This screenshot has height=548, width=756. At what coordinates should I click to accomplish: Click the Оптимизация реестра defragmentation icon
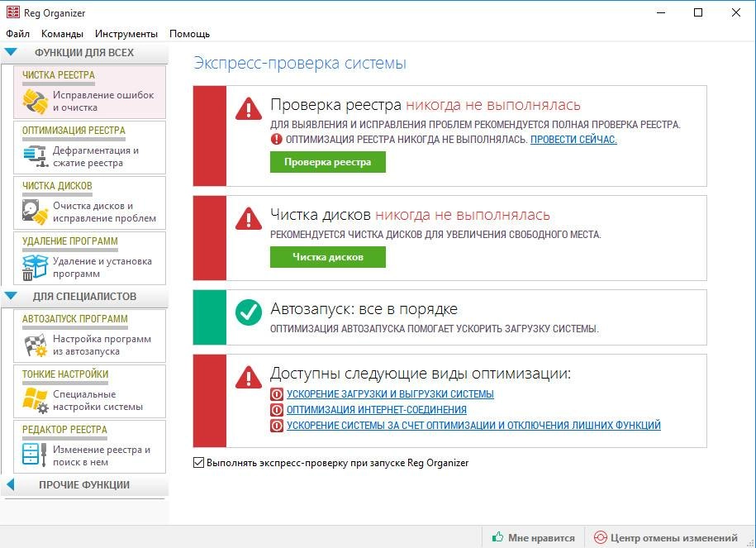pos(36,156)
